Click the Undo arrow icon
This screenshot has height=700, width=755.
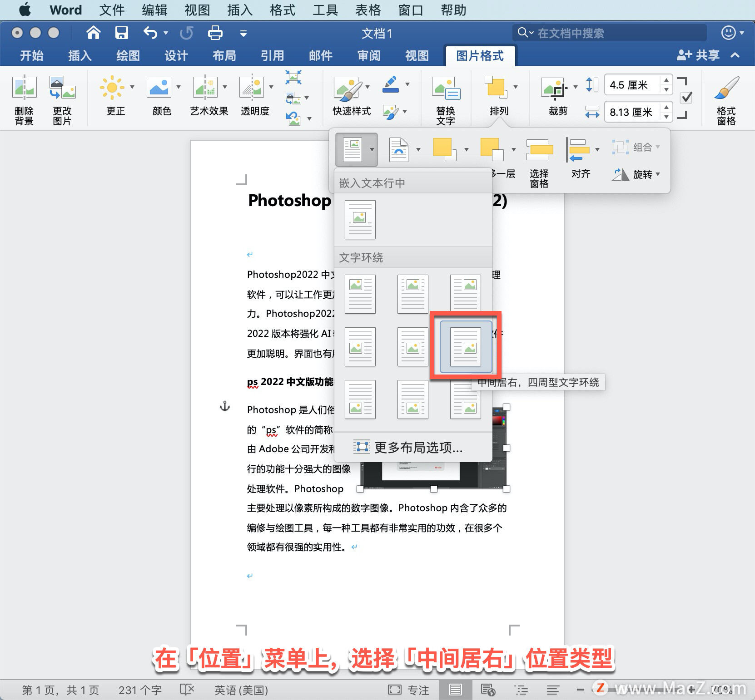pos(150,33)
